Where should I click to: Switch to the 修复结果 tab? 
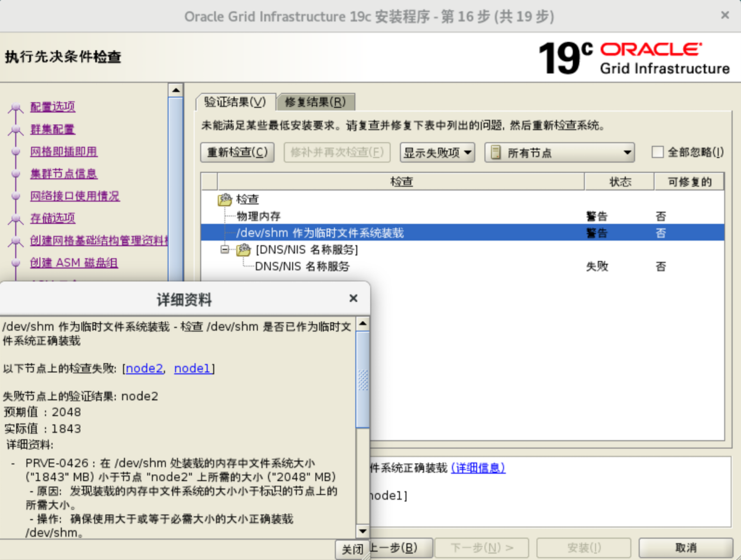pyautogui.click(x=315, y=102)
